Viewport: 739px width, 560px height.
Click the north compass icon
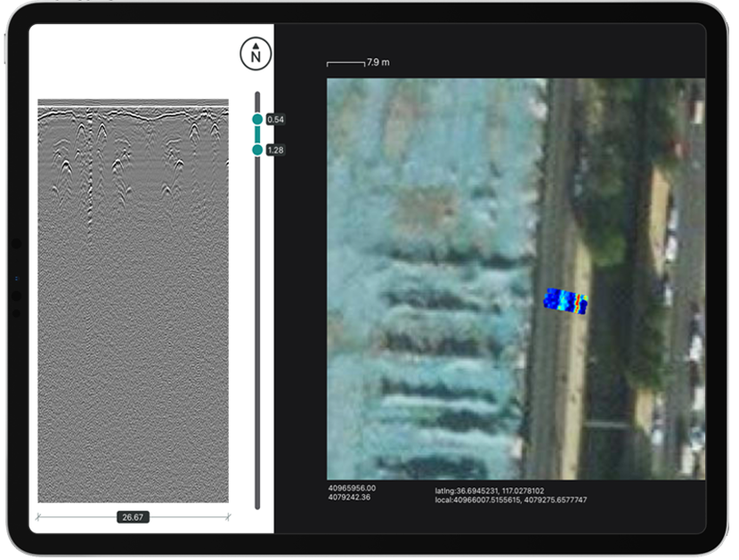click(256, 53)
